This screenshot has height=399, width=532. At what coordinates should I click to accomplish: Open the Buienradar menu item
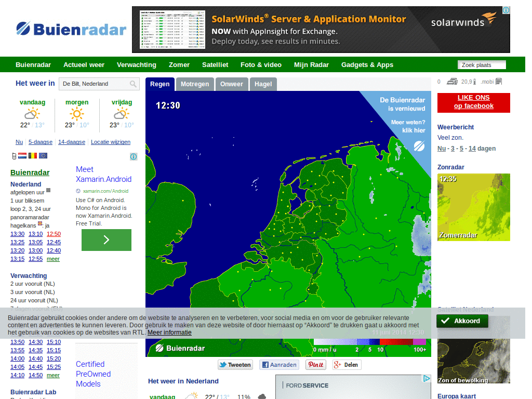click(x=33, y=65)
